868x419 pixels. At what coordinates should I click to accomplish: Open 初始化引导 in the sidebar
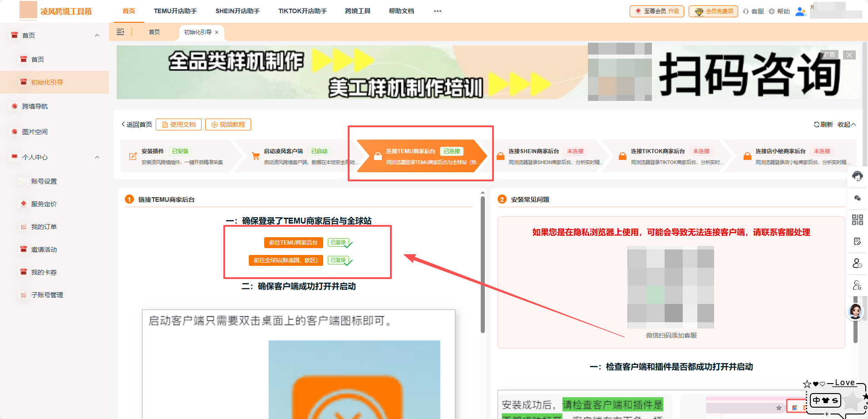click(54, 82)
